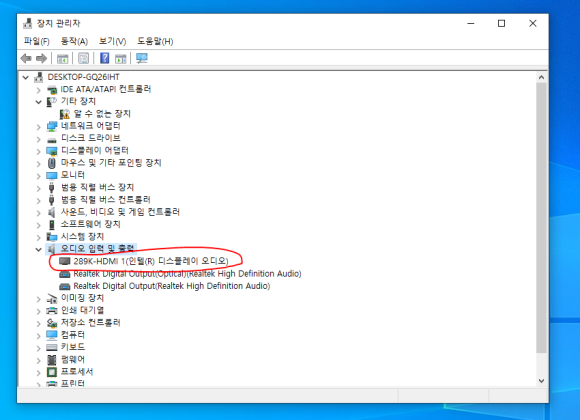Click the 기타 장치 category icon
The width and height of the screenshot is (580, 420).
[x=51, y=102]
